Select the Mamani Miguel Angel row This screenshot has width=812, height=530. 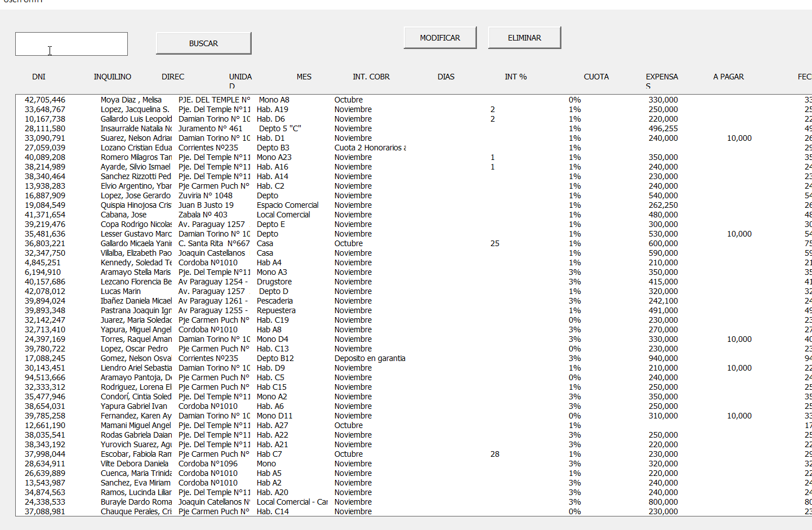pos(136,425)
